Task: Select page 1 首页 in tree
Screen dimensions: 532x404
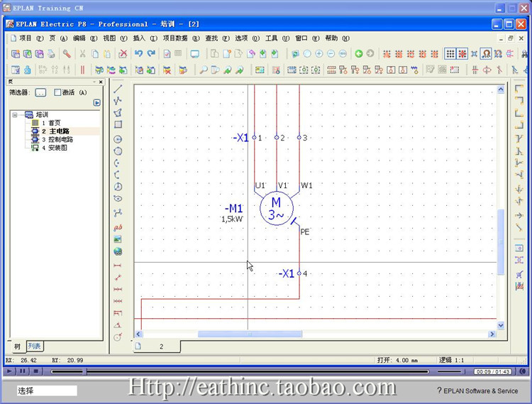Action: coord(51,123)
